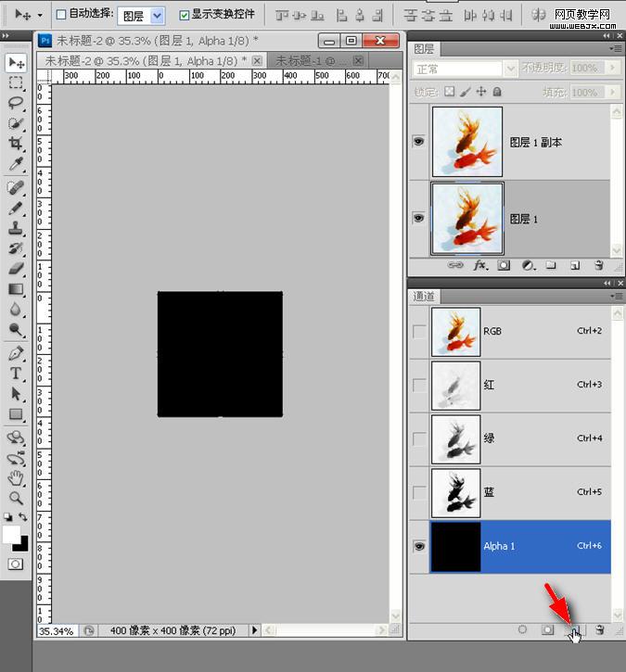Viewport: 626px width, 672px height.
Task: Open tool preset picker arrow
Action: pyautogui.click(x=40, y=15)
